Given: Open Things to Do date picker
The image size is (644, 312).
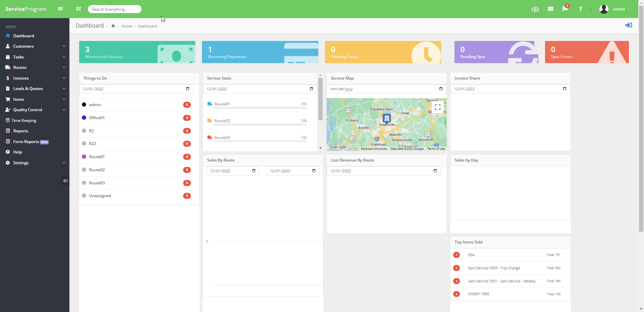Looking at the screenshot, I should tap(187, 89).
